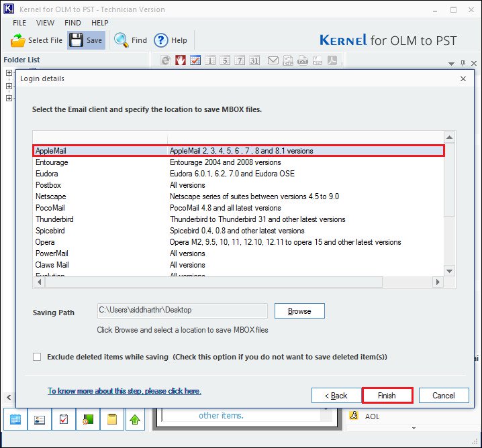482x448 pixels.
Task: Open the Calendar view icon at bottom
Action: pyautogui.click(x=15, y=419)
